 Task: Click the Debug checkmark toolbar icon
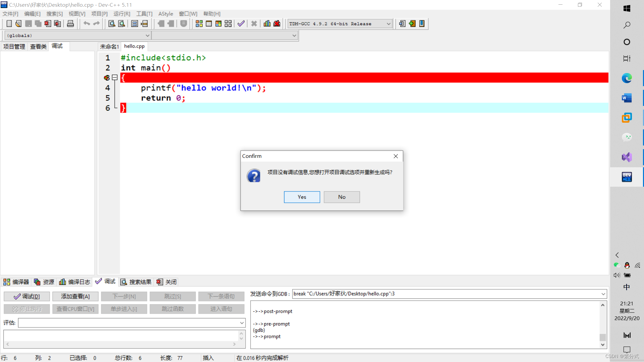point(241,23)
